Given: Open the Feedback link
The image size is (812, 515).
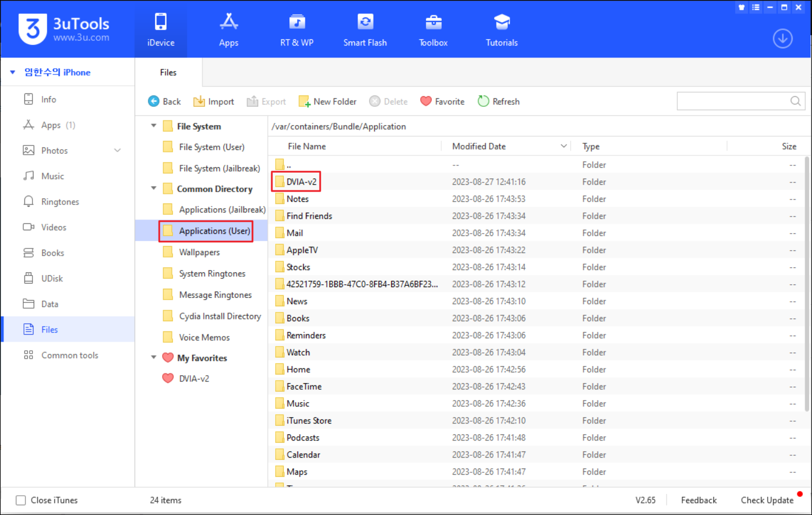Looking at the screenshot, I should [699, 500].
